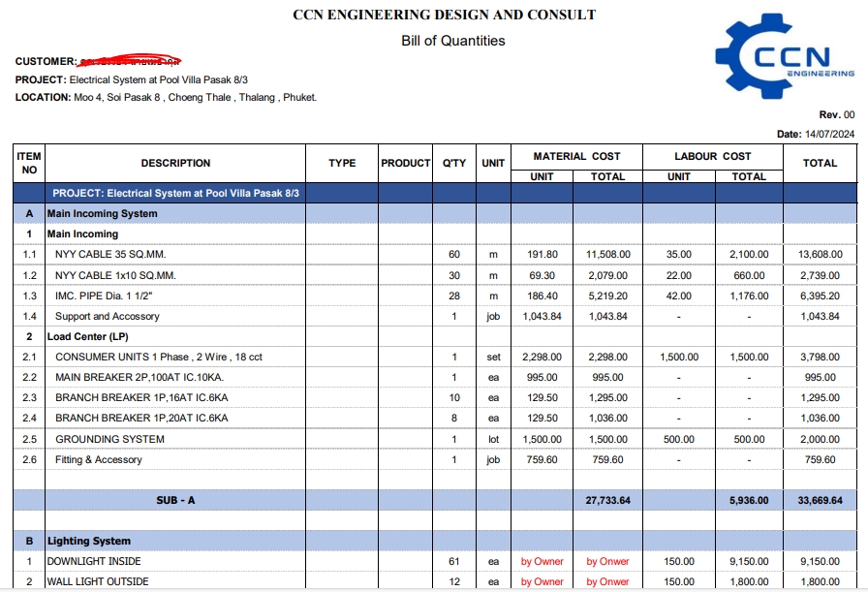Click the 'DESCRIPTION' column header
The image size is (868, 592).
[175, 164]
